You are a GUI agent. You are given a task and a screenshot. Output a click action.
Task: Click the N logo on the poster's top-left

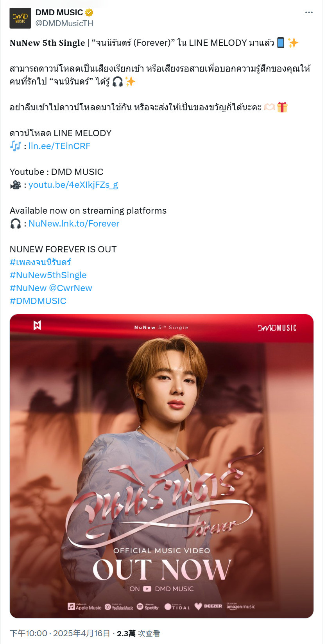point(37,325)
